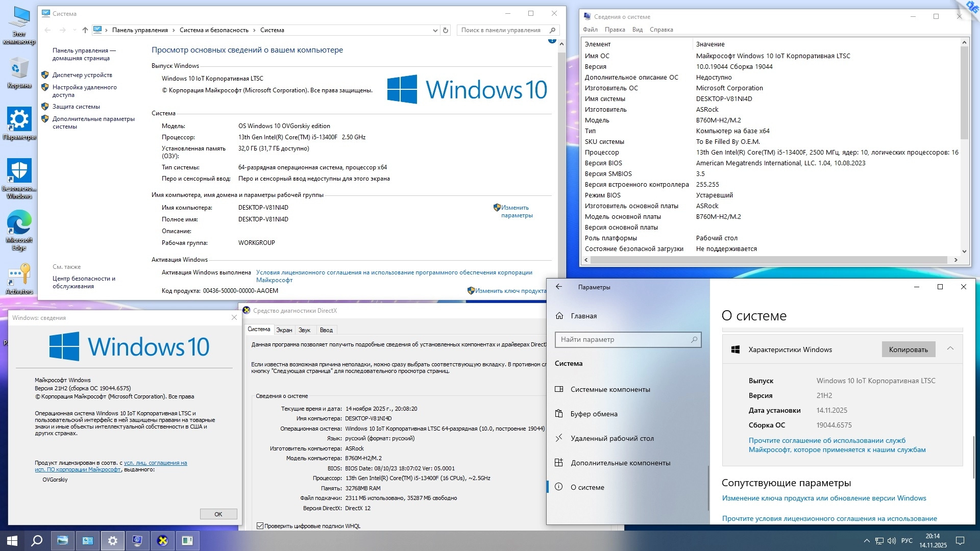980x551 pixels.
Task: Toggle WHQL digital signatures checkbox
Action: 260,526
